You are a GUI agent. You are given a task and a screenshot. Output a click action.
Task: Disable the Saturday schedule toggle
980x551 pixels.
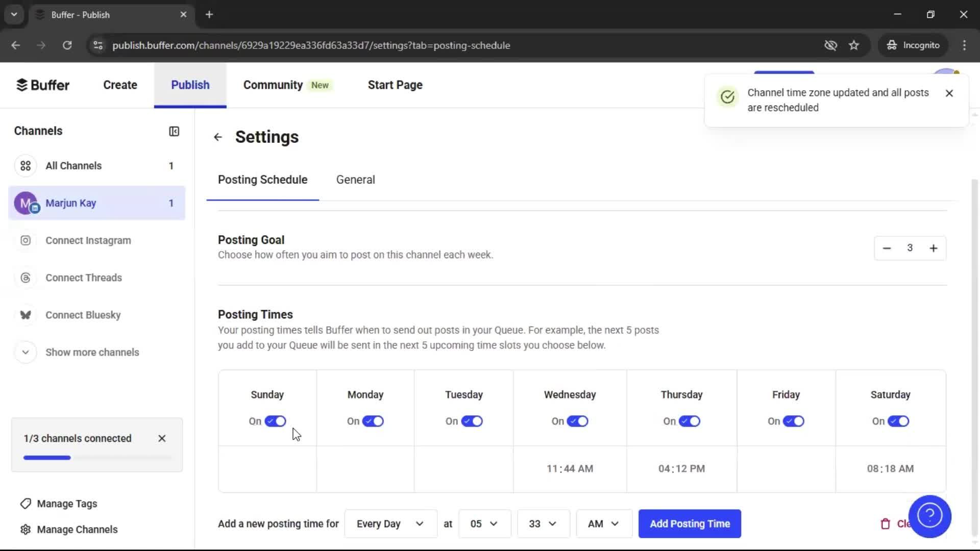click(898, 421)
